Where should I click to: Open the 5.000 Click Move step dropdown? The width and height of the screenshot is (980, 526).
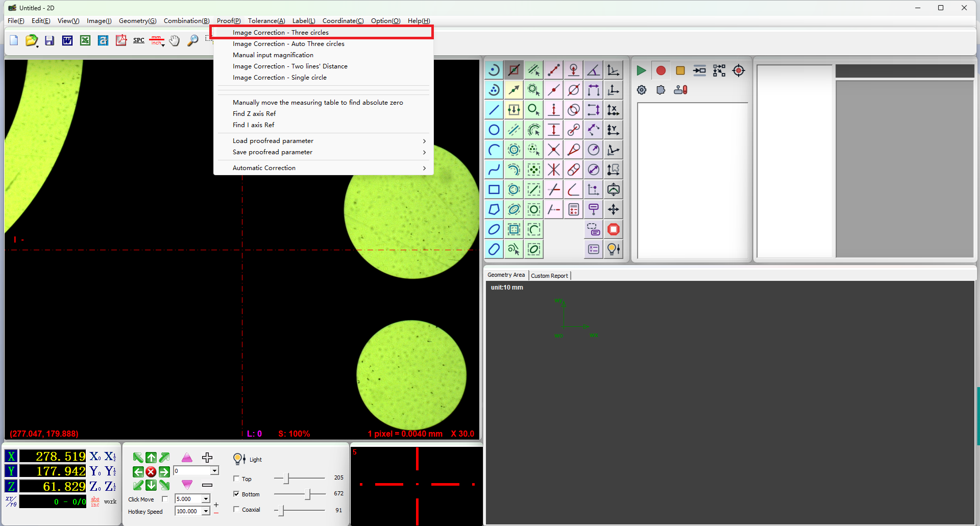206,499
